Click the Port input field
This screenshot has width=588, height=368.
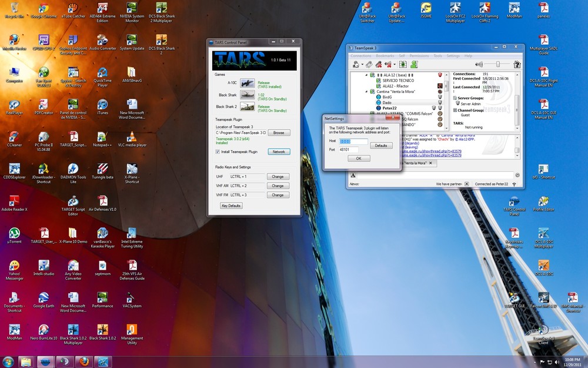click(349, 150)
